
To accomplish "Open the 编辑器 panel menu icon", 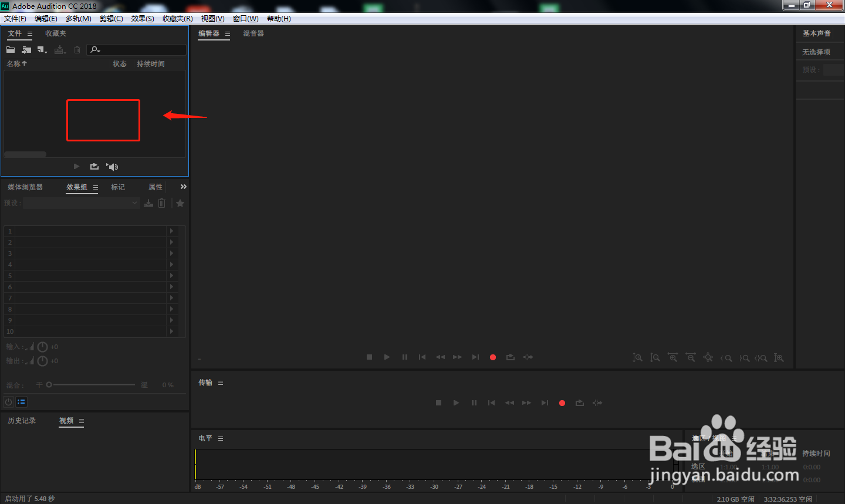I will (x=228, y=34).
